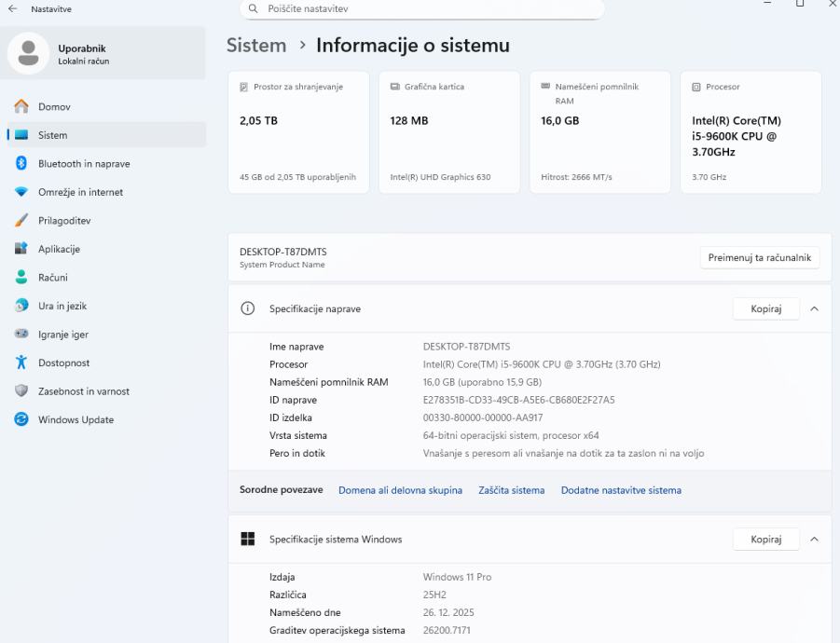Image resolution: width=840 pixels, height=643 pixels.
Task: Go to Ura in jezik settings
Action: pyautogui.click(x=62, y=306)
